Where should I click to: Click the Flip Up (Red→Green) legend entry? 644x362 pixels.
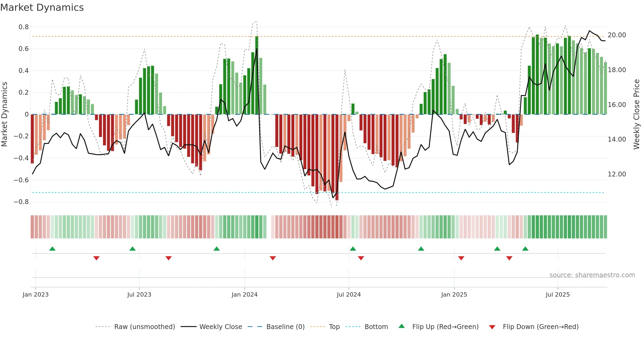[438, 327]
